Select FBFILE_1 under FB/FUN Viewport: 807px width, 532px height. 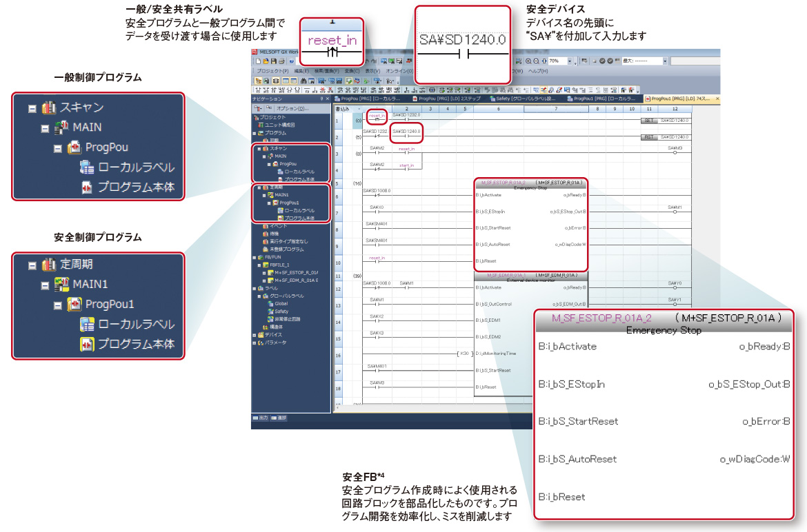(281, 264)
